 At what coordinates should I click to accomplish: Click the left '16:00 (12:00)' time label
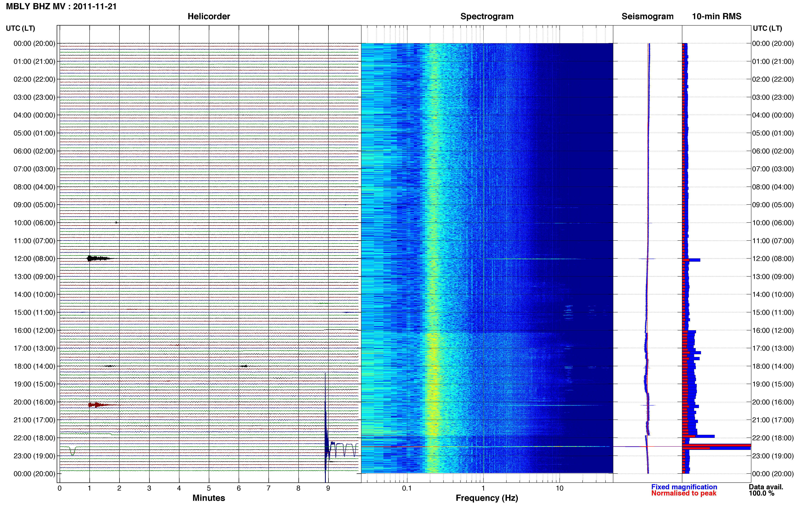34,331
